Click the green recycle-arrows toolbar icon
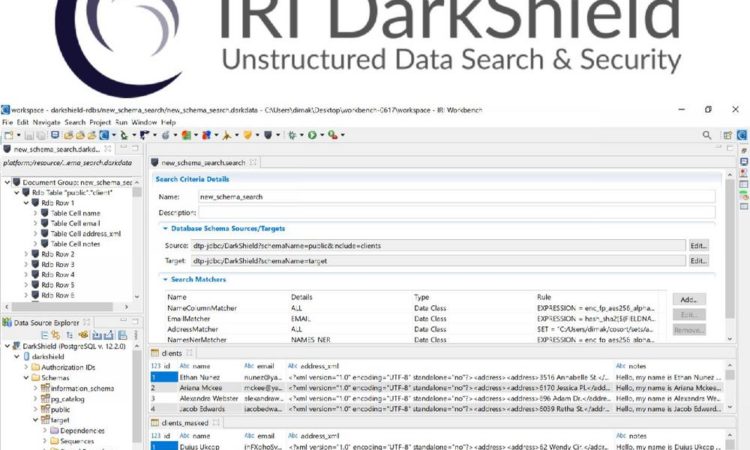750x450 pixels. pyautogui.click(x=123, y=135)
